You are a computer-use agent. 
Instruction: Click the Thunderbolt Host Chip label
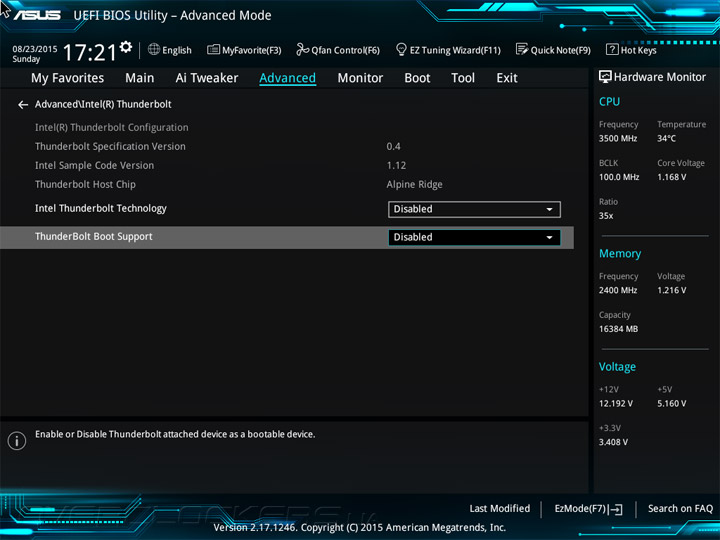click(x=85, y=185)
